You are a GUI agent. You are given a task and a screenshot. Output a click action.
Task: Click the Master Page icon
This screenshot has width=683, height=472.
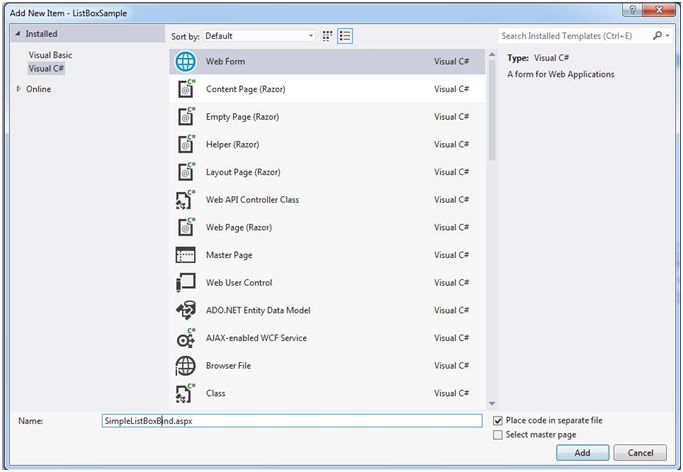[x=186, y=255]
